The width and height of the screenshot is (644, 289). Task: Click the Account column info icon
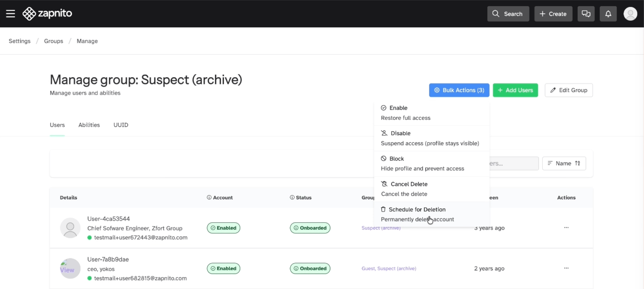(x=209, y=198)
